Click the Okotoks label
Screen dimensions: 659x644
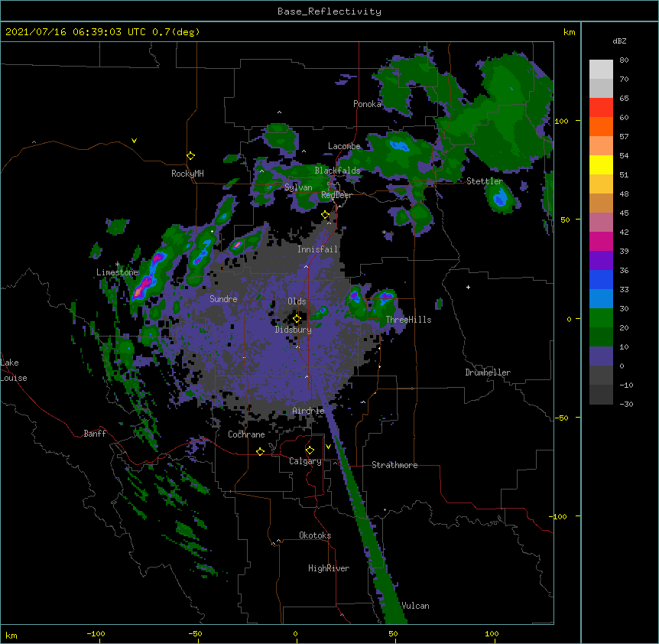315,535
